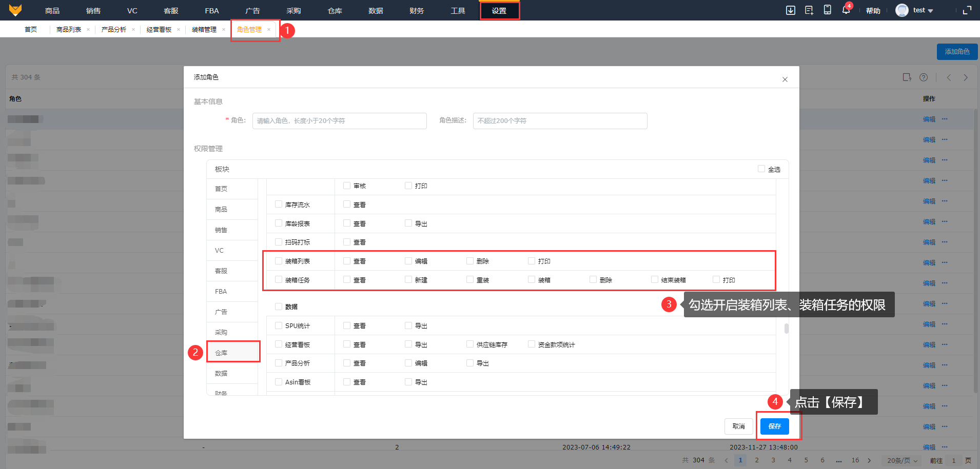
Task: Close the 商品列表 tab
Action: pos(88,30)
